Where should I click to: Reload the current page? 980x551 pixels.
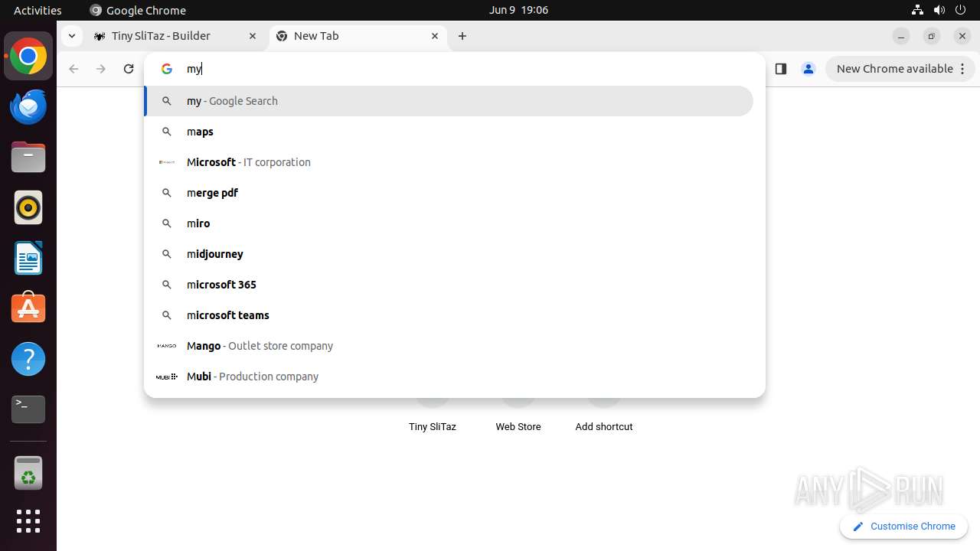(x=129, y=69)
